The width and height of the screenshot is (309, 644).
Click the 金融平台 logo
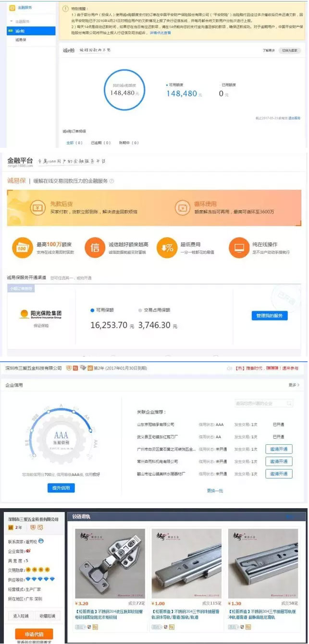[20, 162]
